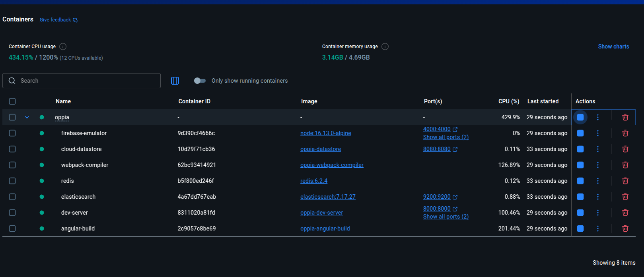Click memory usage info icon
This screenshot has width=644, height=277.
click(385, 46)
